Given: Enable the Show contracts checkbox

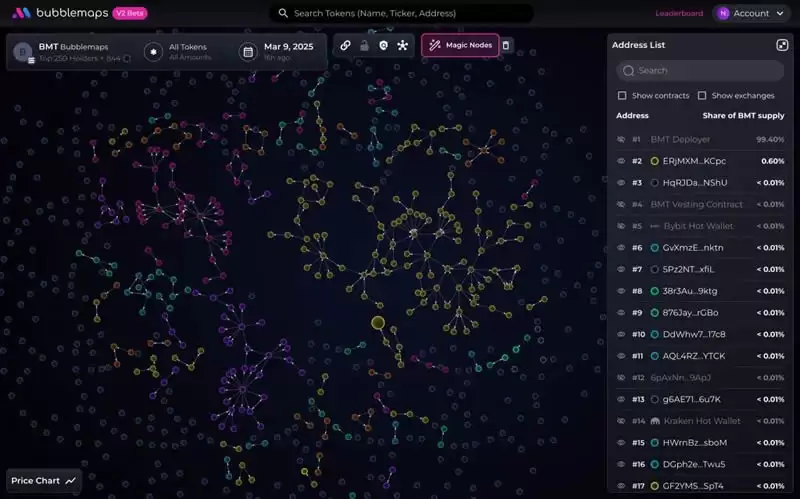Looking at the screenshot, I should [622, 96].
